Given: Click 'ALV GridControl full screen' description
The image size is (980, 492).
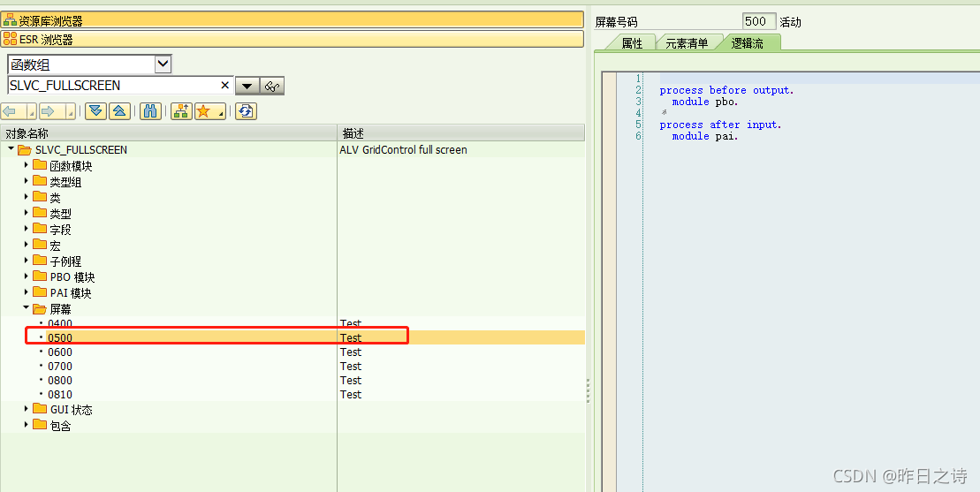Looking at the screenshot, I should coord(403,150).
